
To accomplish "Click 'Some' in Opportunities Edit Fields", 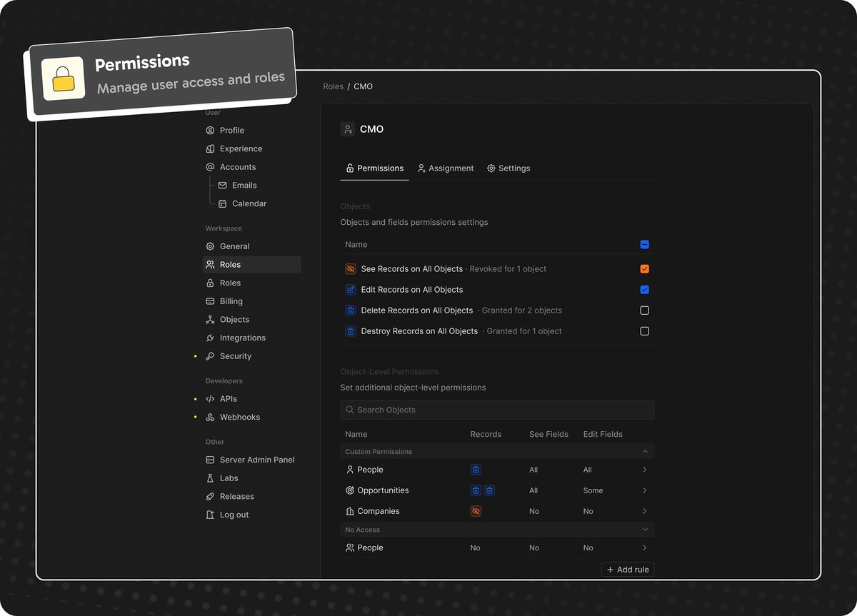I will [593, 490].
